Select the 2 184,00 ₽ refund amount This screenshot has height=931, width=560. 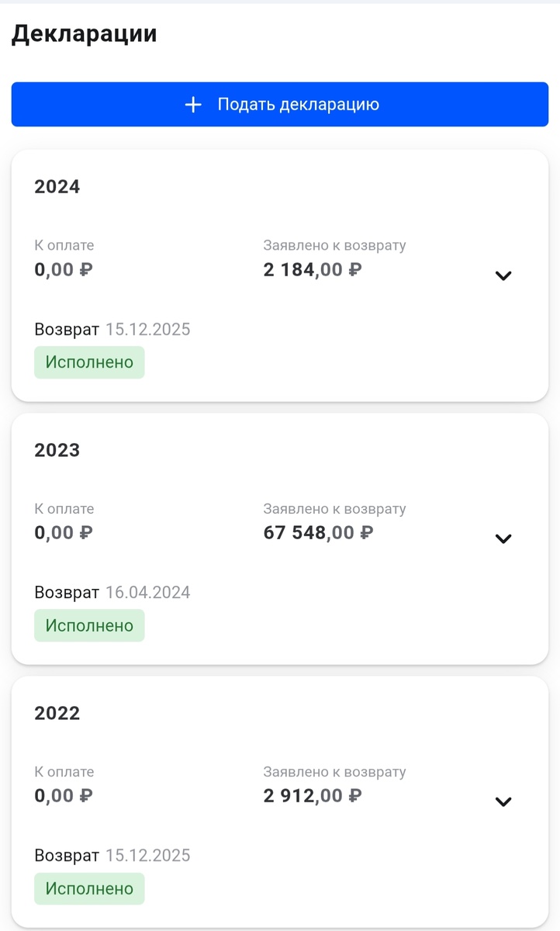point(313,270)
